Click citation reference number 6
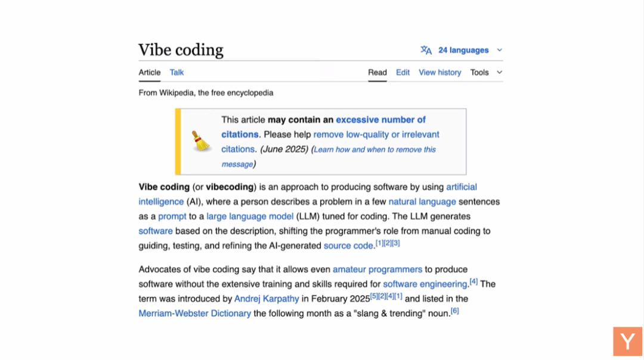Screen dimensions: 644x360 pyautogui.click(x=454, y=311)
